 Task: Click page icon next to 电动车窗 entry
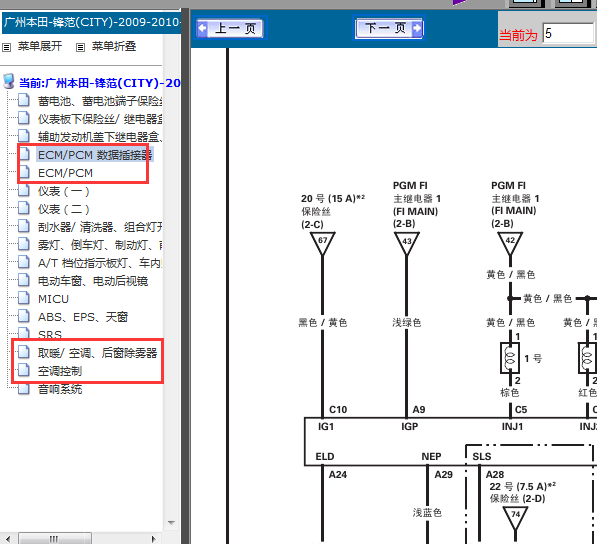click(x=24, y=280)
